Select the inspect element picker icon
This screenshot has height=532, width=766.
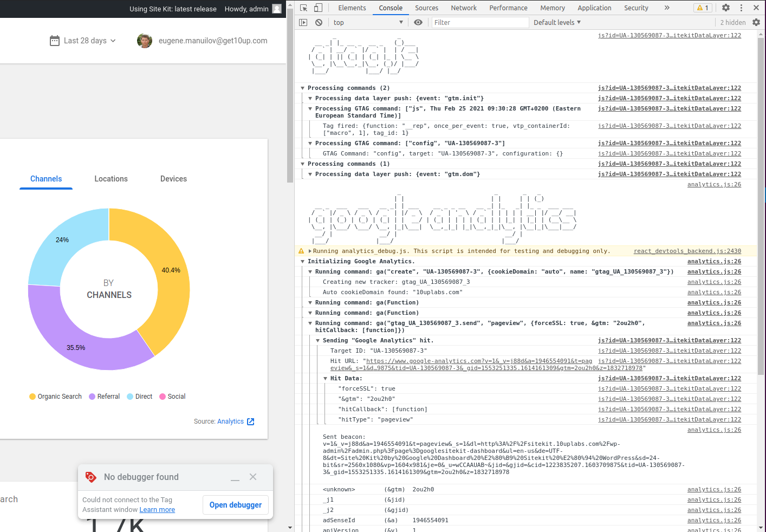[303, 8]
